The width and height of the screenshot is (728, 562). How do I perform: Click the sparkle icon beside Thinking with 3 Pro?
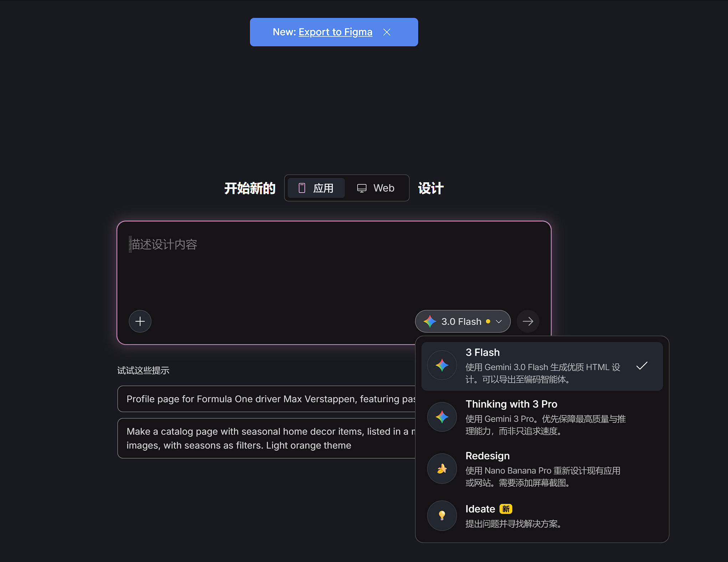point(442,417)
